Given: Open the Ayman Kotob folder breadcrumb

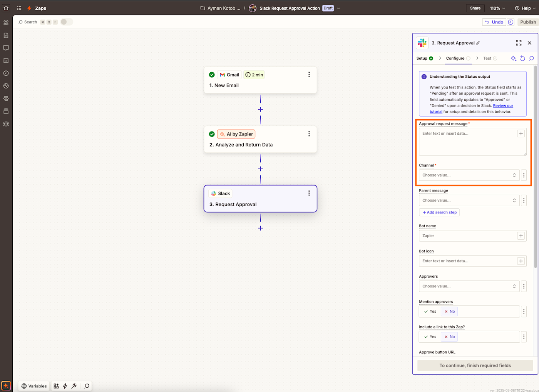Looking at the screenshot, I should coord(220,8).
